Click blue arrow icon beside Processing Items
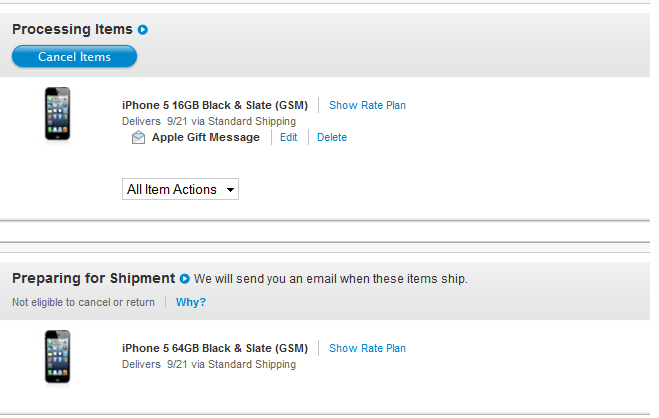 pos(143,30)
